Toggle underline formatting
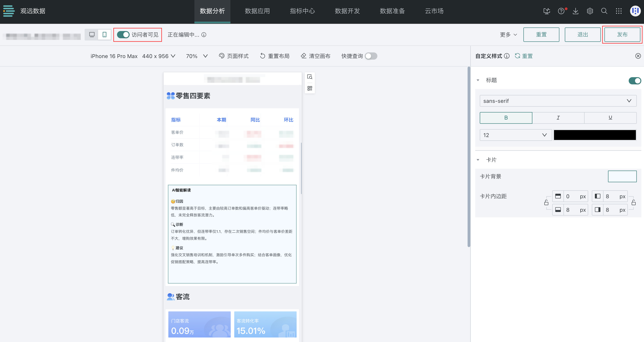644x342 pixels. [610, 118]
